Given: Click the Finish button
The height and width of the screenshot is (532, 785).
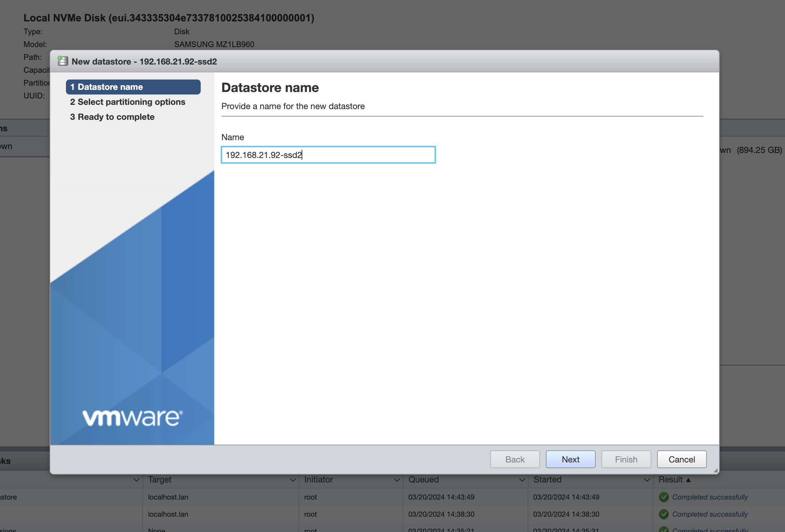Looking at the screenshot, I should [626, 459].
